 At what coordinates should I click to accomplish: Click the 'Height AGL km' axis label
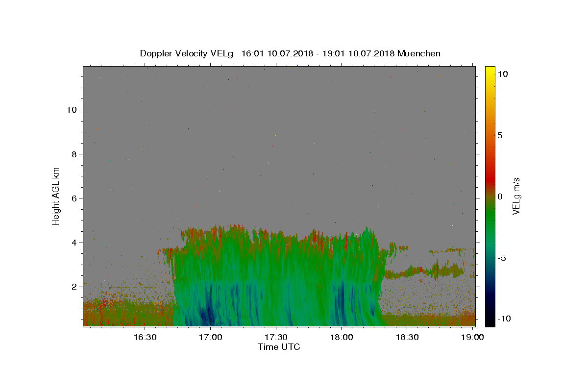[x=56, y=196]
